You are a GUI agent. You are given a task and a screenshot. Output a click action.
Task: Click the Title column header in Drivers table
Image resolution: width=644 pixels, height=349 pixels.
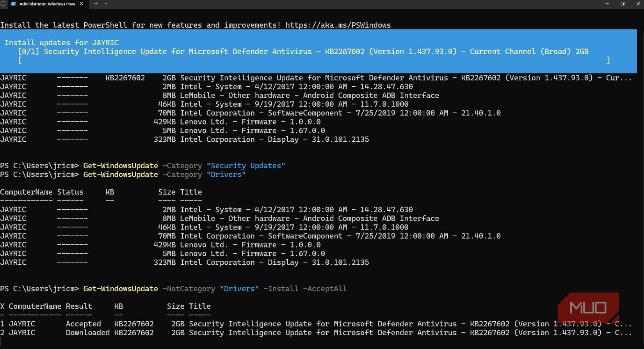pyautogui.click(x=191, y=192)
